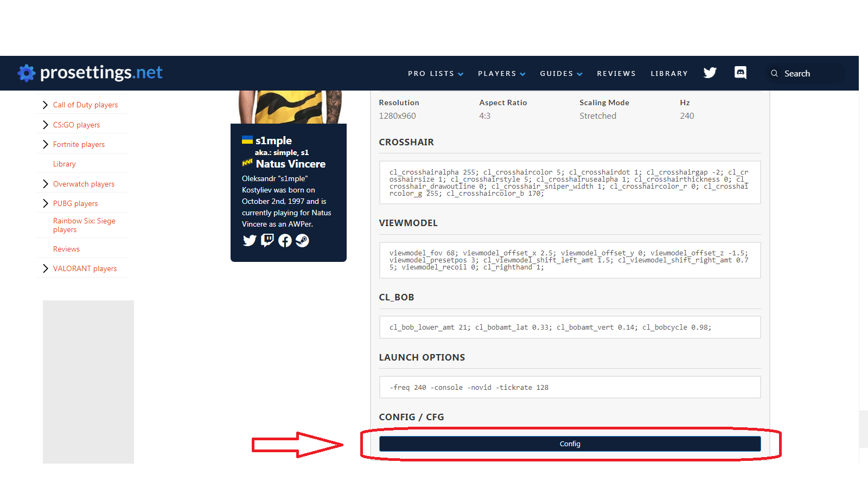Open the Call of Duty players link
This screenshot has height=488, width=868.
85,105
